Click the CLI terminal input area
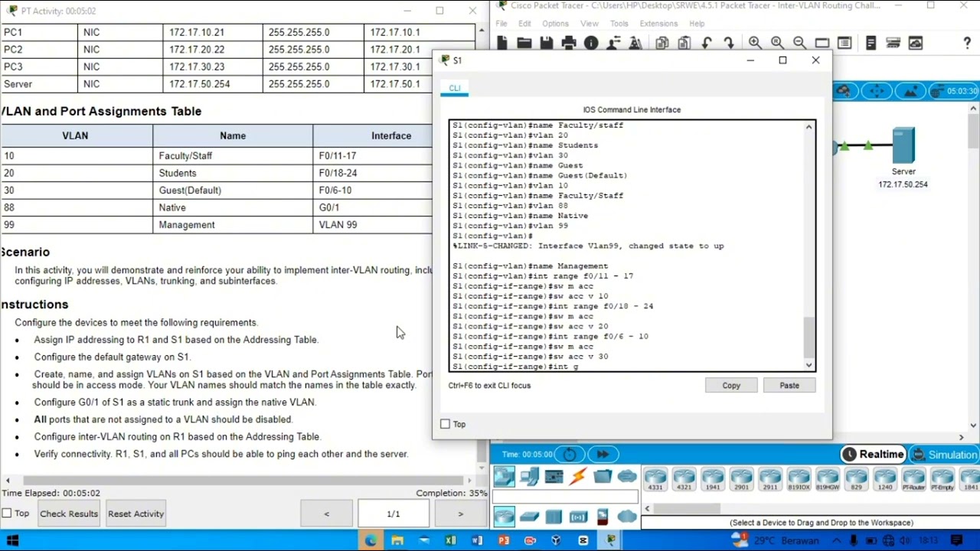The height and width of the screenshot is (551, 980). 626,246
